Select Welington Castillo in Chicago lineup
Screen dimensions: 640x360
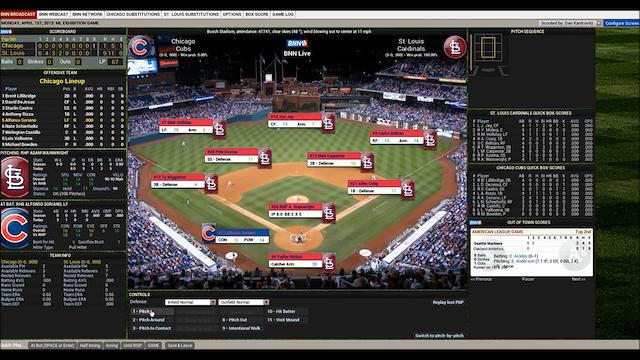click(x=63, y=132)
